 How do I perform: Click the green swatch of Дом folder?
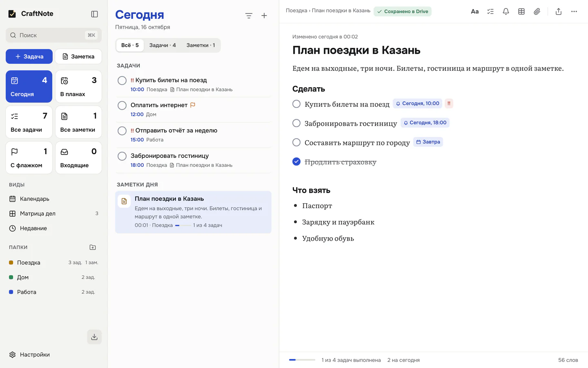pyautogui.click(x=11, y=277)
